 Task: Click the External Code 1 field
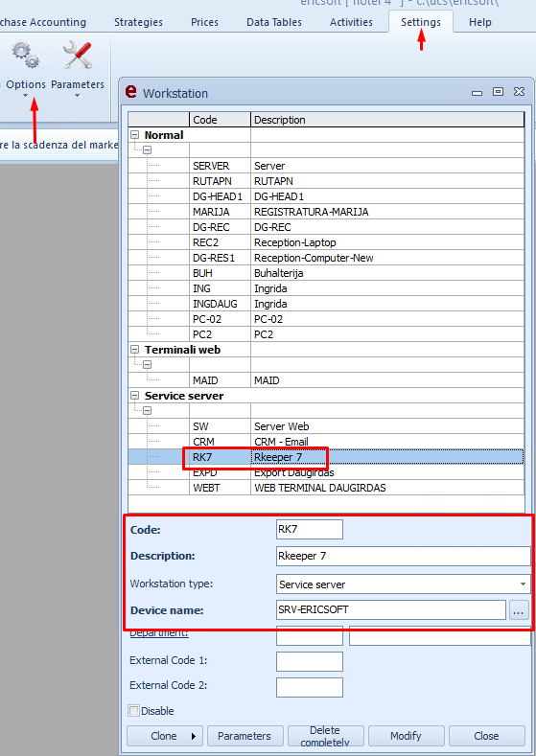[310, 661]
